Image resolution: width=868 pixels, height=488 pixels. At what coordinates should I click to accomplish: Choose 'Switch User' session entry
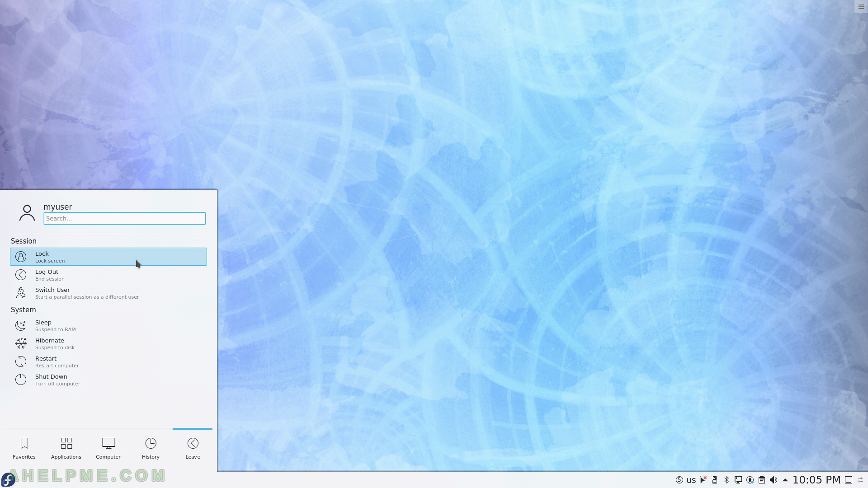pyautogui.click(x=108, y=293)
